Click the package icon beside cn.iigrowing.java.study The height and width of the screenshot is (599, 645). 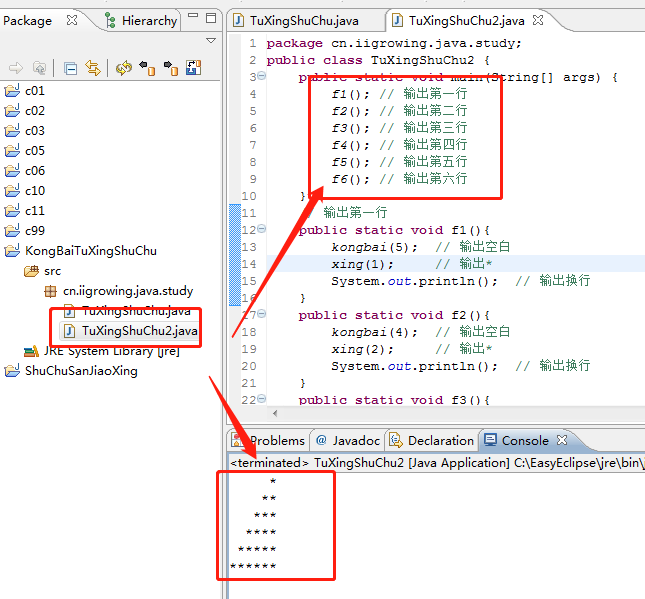[x=50, y=292]
